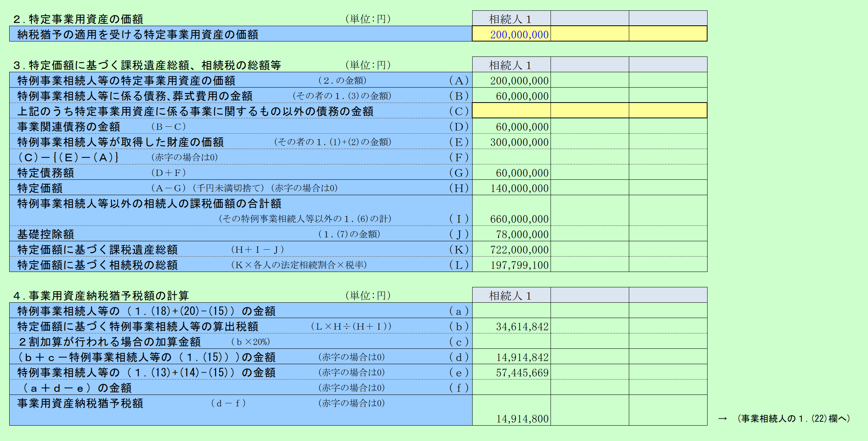Viewport: 868px width, 441px height.
Task: Click the (1.(7)の金額) note
Action: pos(349,234)
